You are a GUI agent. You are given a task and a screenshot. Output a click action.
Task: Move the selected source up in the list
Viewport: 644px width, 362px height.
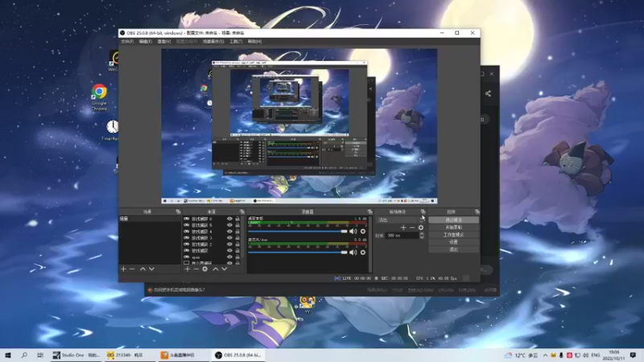point(215,269)
